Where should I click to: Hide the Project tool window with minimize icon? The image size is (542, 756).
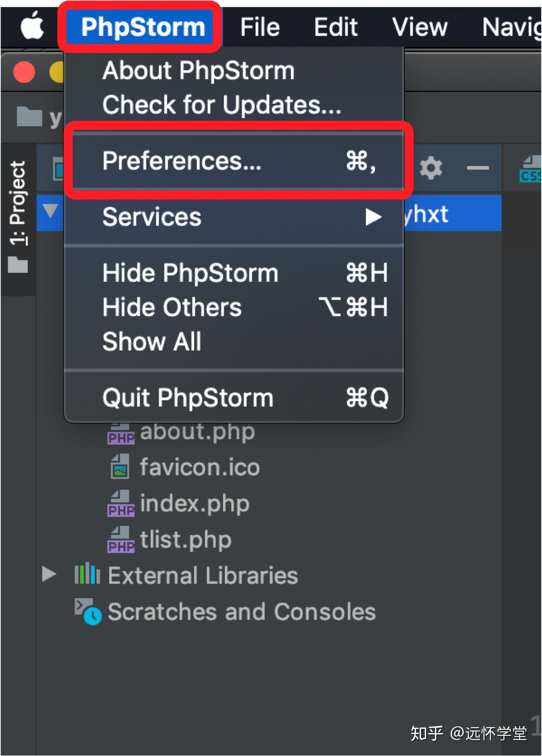point(477,168)
